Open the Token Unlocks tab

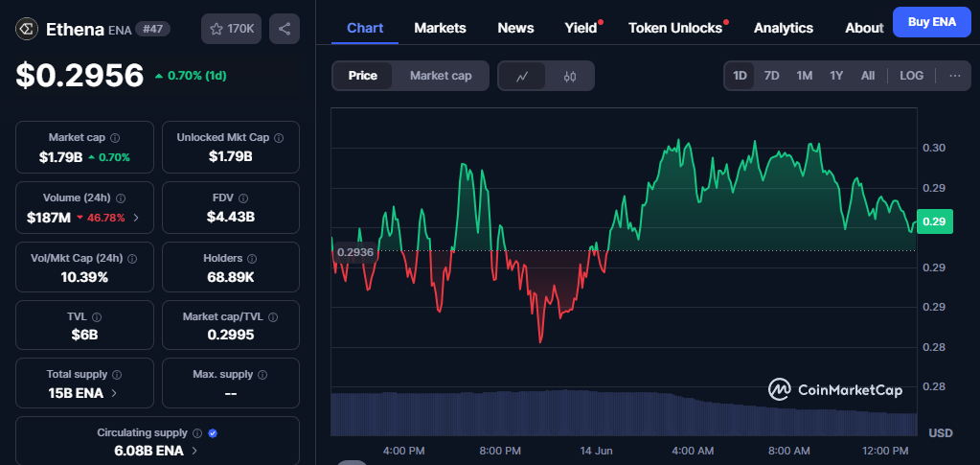coord(675,28)
